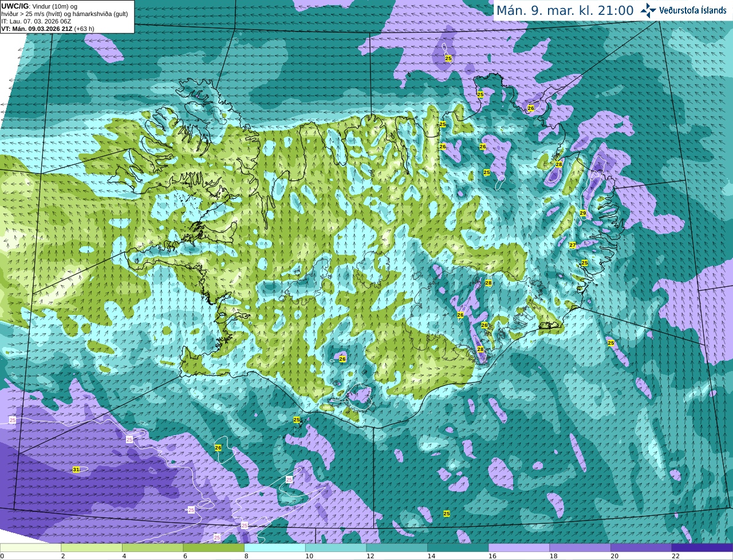Pick the 16–18 m/s light lavender swatch
This screenshot has width=733, height=560.
pyautogui.click(x=519, y=547)
